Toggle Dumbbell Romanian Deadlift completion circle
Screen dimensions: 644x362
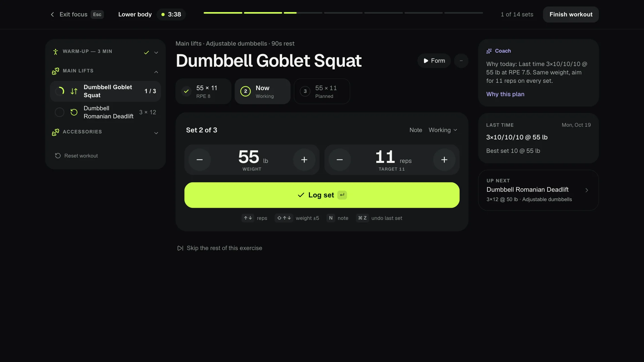pyautogui.click(x=59, y=112)
